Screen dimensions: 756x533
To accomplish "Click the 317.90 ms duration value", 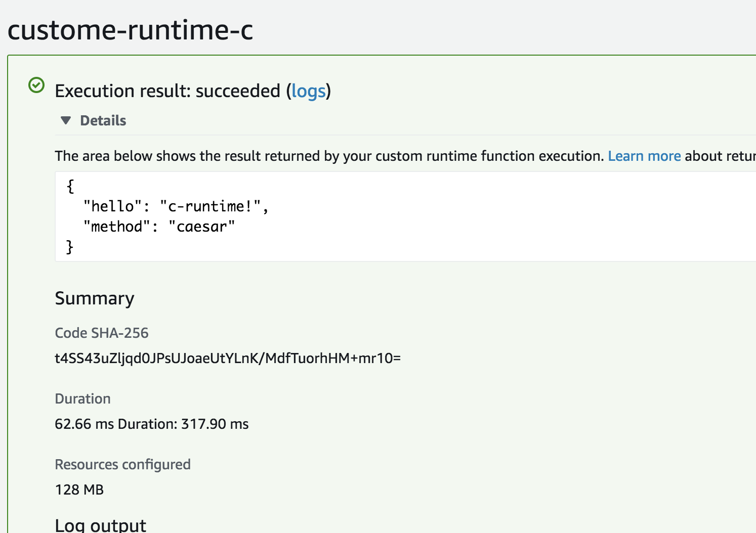I will point(216,424).
